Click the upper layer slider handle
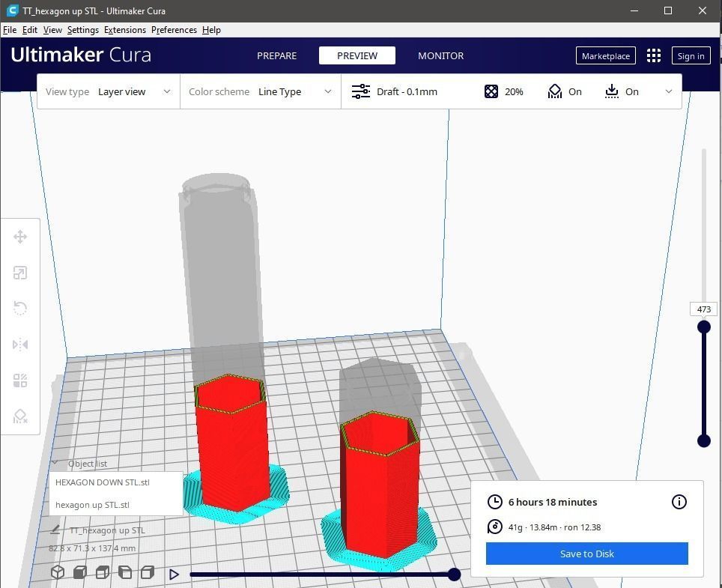Viewport: 722px width, 588px height. coord(703,327)
